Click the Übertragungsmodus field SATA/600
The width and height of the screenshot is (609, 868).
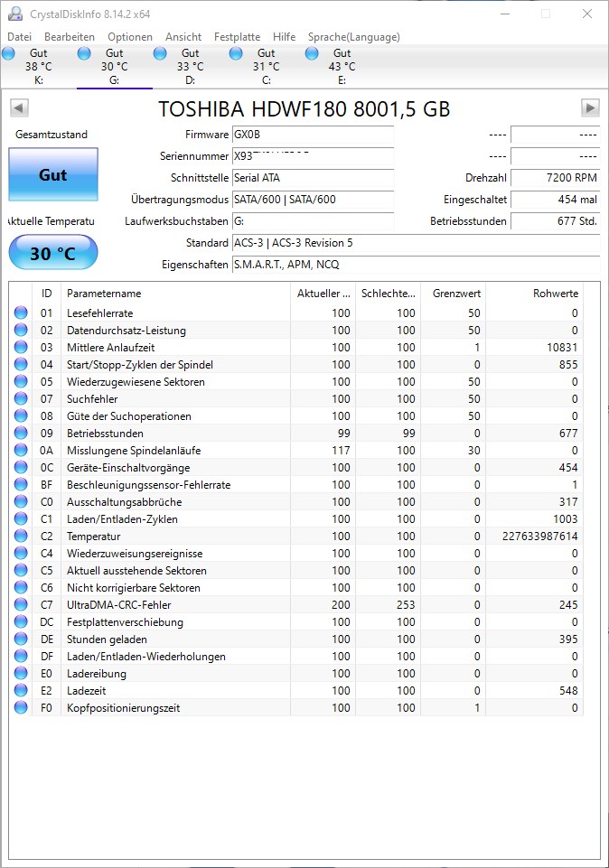pos(313,200)
